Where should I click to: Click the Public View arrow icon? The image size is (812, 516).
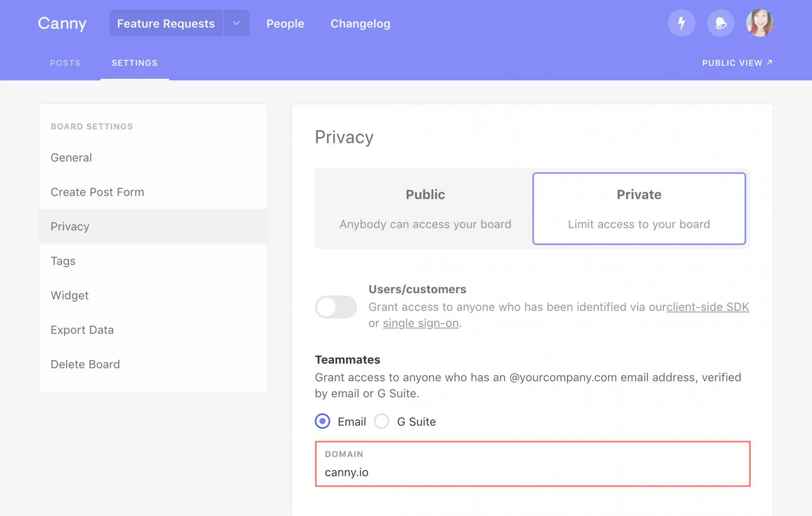click(x=769, y=62)
